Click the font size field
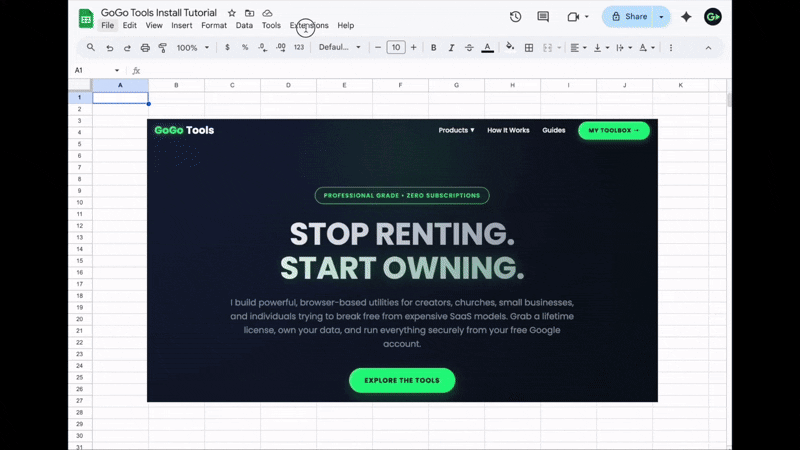The width and height of the screenshot is (800, 450). (396, 47)
